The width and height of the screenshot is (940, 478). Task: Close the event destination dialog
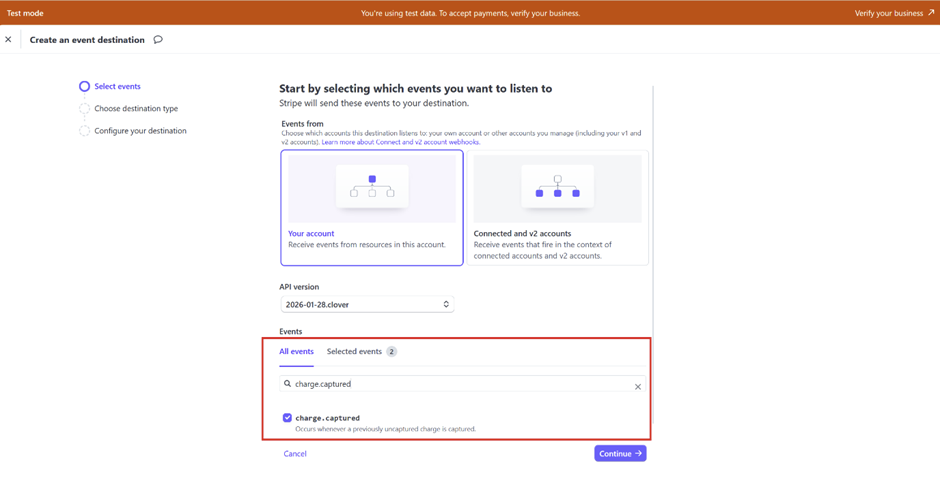(x=9, y=40)
